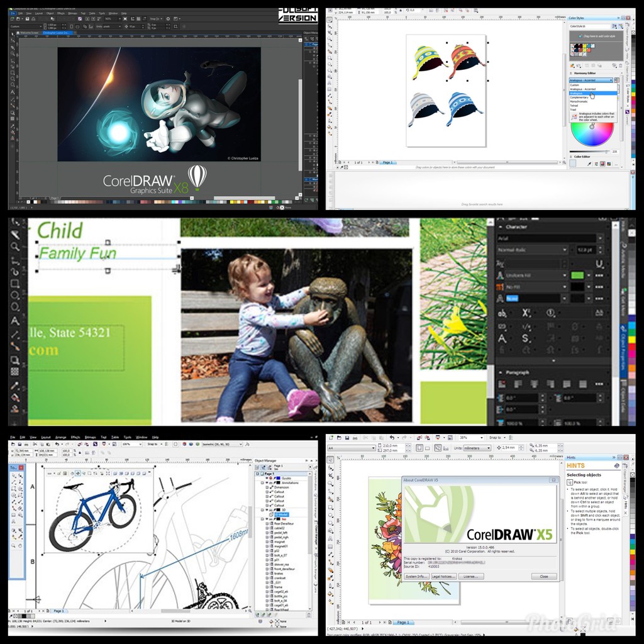Set landscape orientation in X5 property bar
Viewport: 644px width, 644px height.
pyautogui.click(x=427, y=448)
